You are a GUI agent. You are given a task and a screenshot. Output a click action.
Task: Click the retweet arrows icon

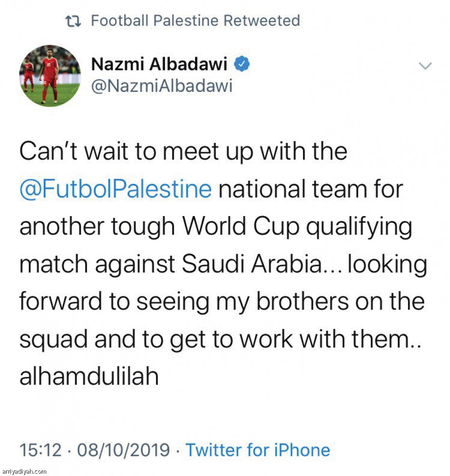coord(74,21)
